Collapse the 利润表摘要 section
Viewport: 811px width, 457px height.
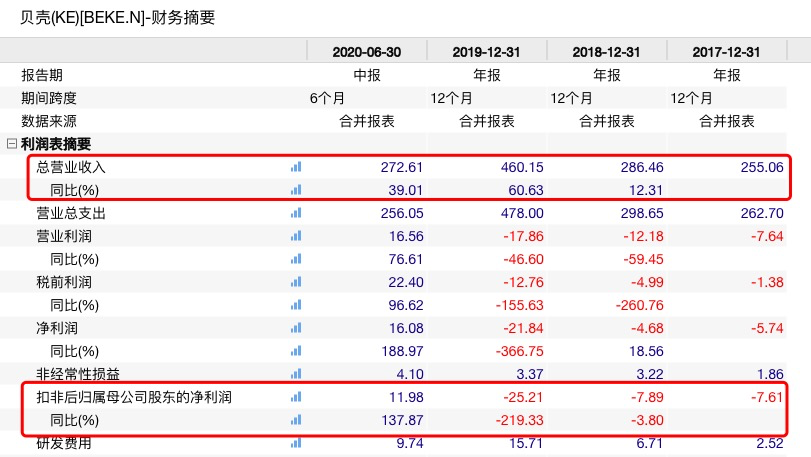[11, 144]
